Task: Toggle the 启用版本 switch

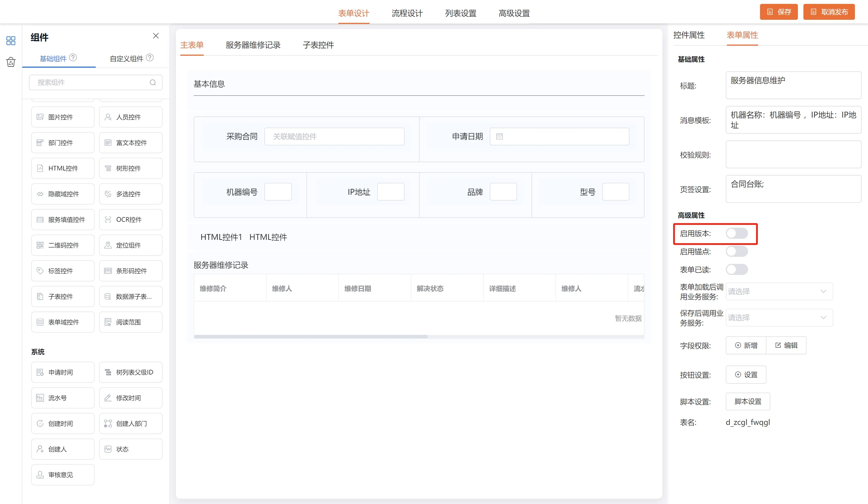Action: (737, 233)
